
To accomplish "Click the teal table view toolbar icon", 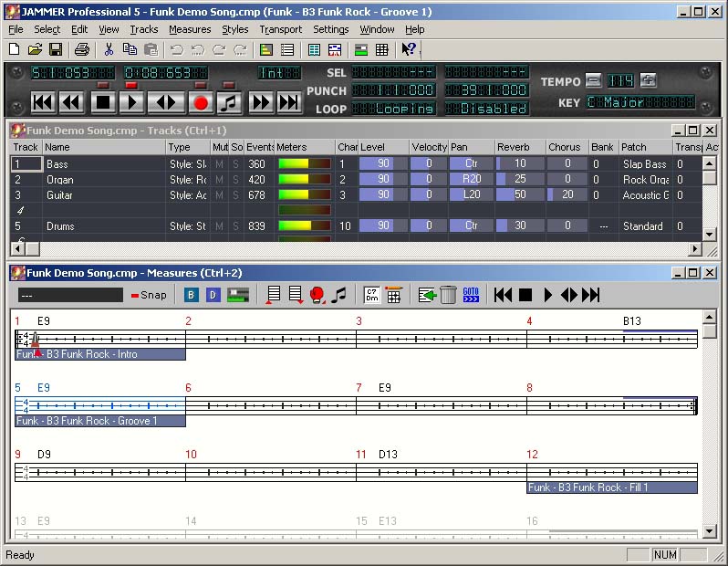I will pos(315,49).
